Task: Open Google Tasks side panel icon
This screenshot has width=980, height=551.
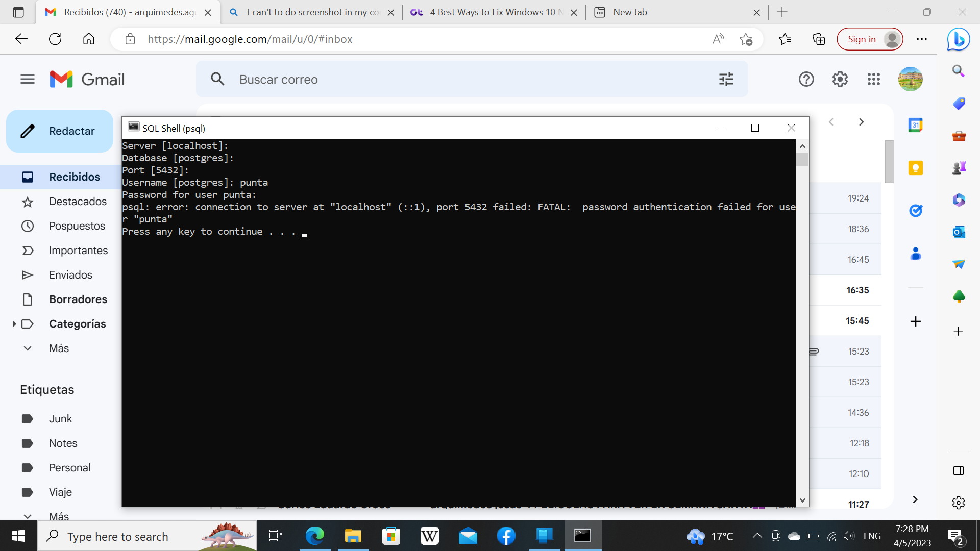Action: (x=915, y=210)
